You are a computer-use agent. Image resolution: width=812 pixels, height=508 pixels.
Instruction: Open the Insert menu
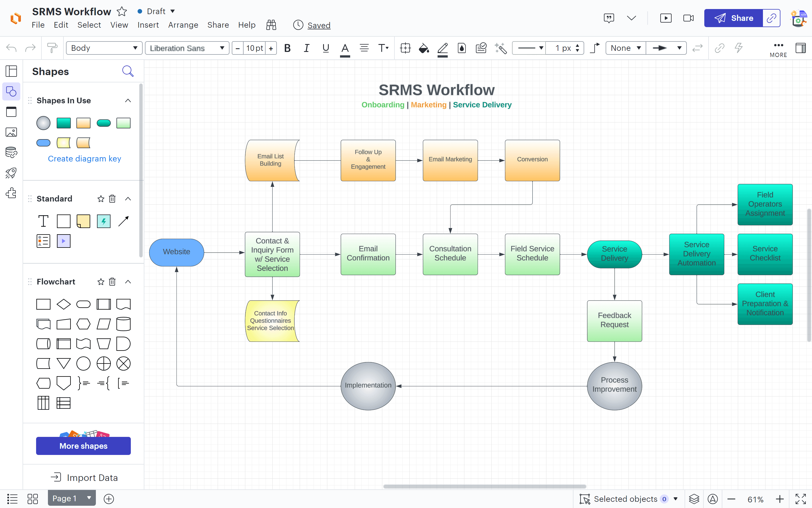148,25
